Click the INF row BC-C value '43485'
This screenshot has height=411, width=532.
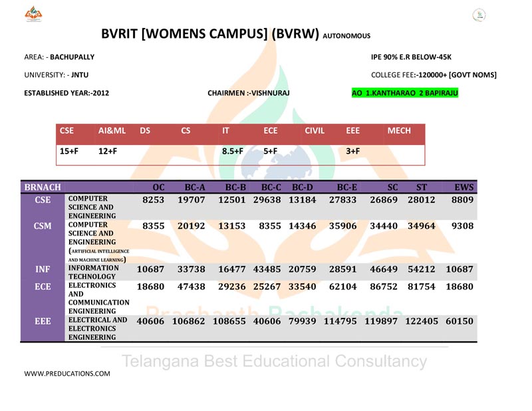point(267,269)
